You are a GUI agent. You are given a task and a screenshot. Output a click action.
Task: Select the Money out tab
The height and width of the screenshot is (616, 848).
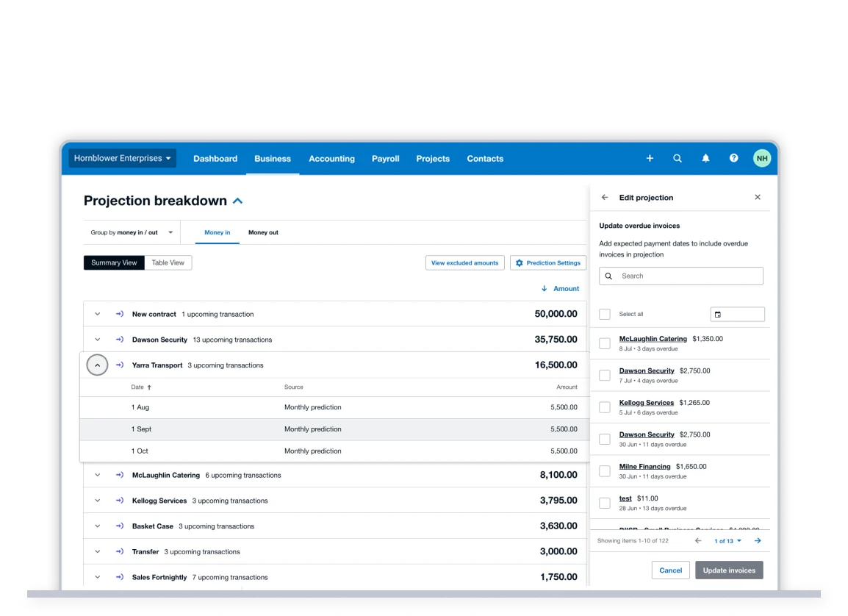(x=263, y=232)
